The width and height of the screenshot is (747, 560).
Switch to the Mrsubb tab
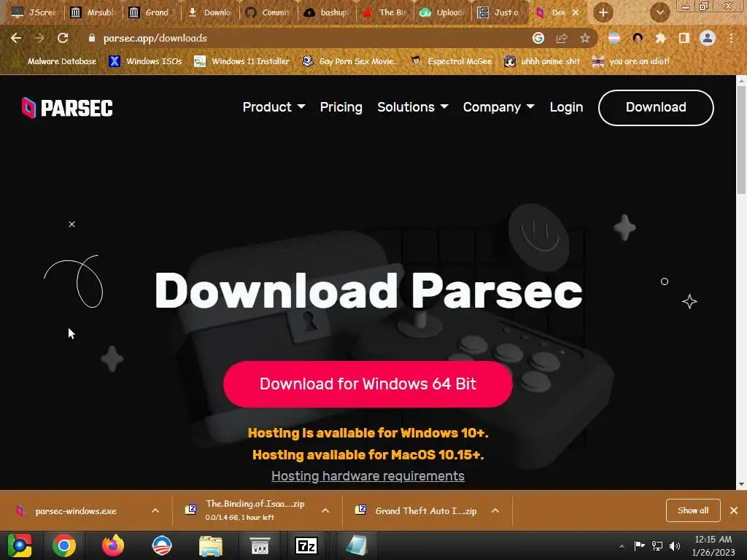point(93,12)
